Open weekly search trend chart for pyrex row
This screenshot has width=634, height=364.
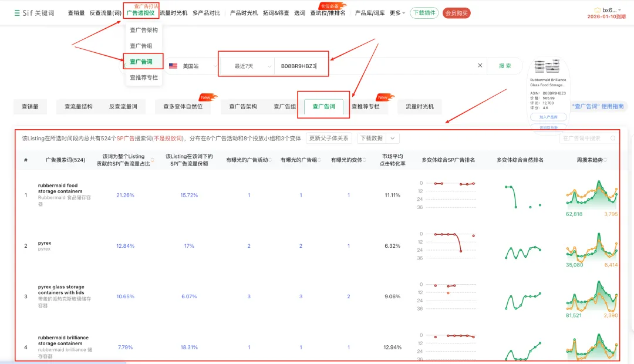pos(592,247)
